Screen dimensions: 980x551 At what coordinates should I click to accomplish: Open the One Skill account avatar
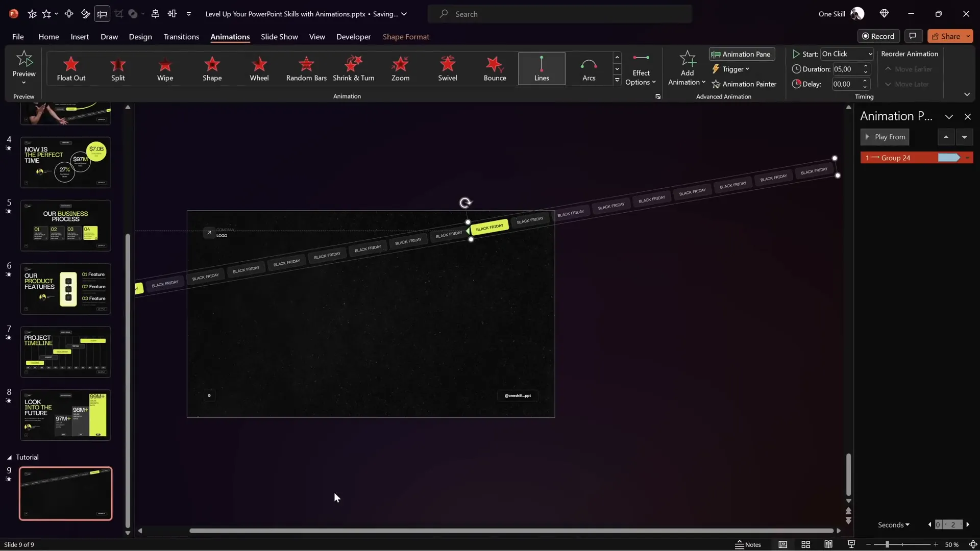coord(857,14)
